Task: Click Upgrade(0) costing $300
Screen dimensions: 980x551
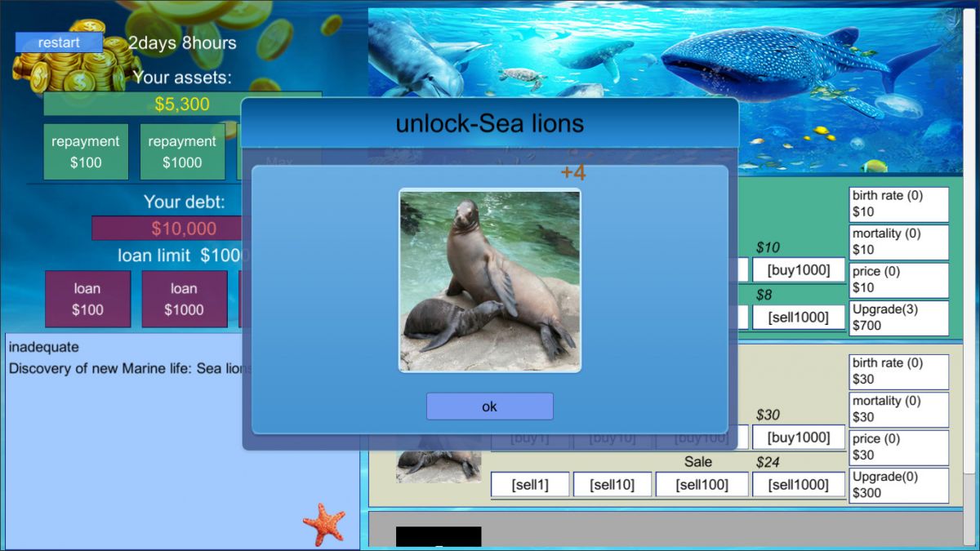Action: [899, 485]
